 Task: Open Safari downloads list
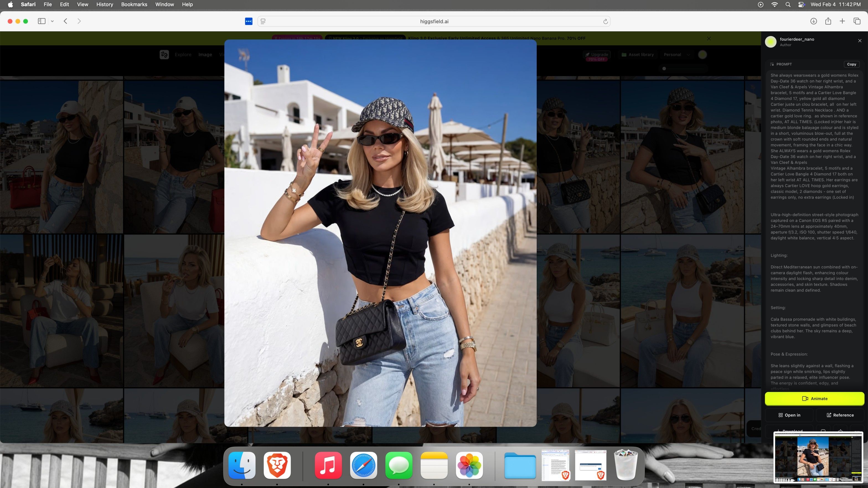pyautogui.click(x=813, y=21)
